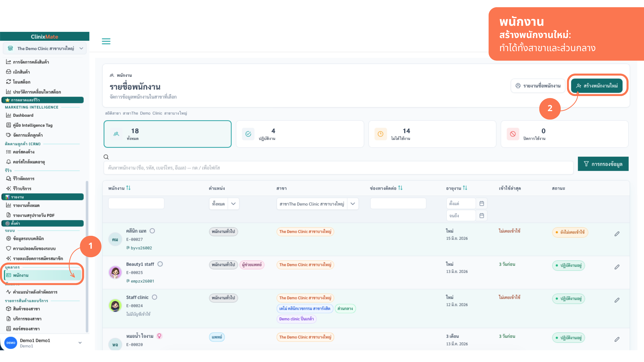Screen dimensions: 644x362
Task: Sort by the พนักงาน column arrows
Action: pyautogui.click(x=128, y=188)
